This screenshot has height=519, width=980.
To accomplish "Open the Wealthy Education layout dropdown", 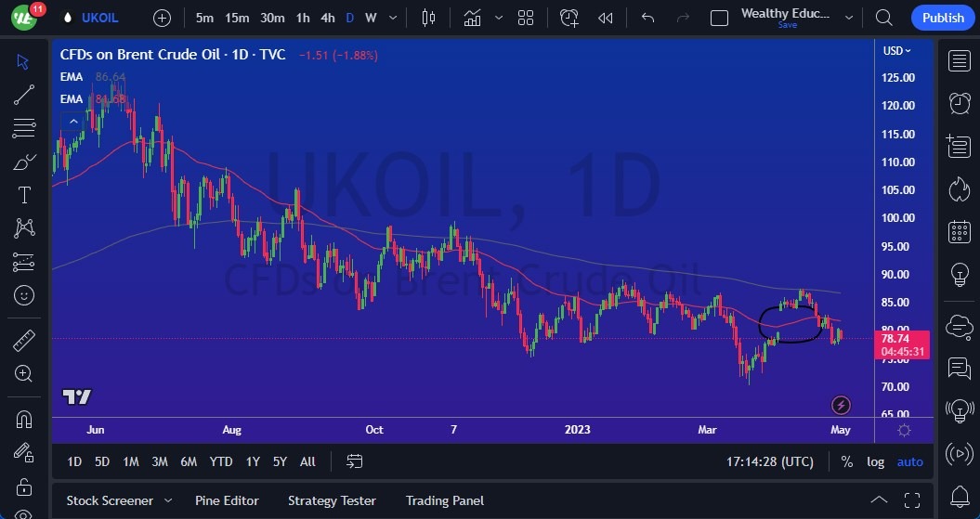I will (849, 19).
